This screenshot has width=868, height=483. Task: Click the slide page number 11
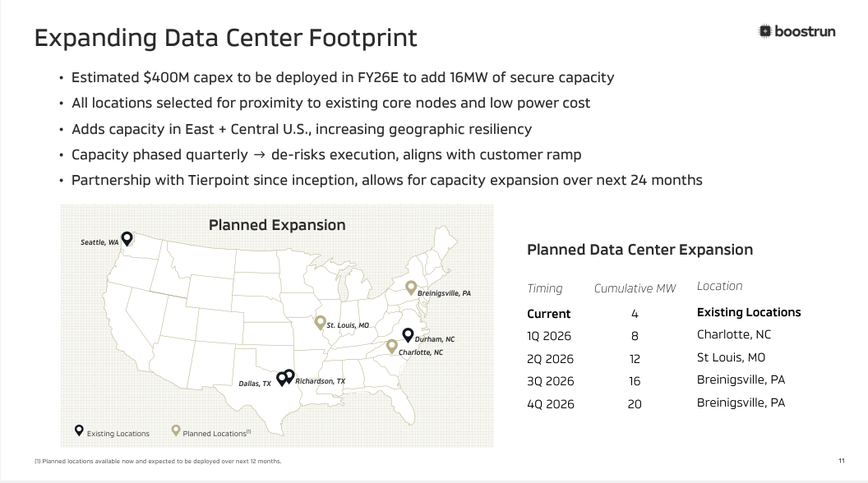pyautogui.click(x=841, y=461)
